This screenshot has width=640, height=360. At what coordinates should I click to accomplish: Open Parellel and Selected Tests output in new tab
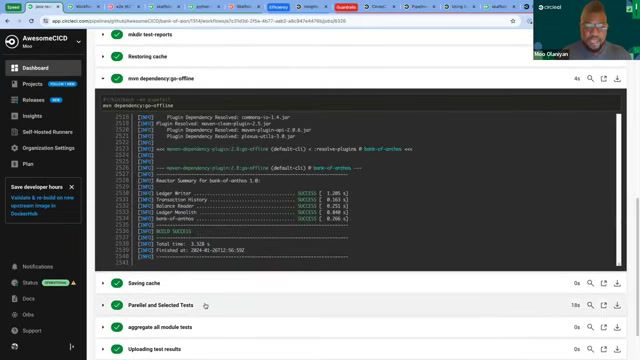604,305
